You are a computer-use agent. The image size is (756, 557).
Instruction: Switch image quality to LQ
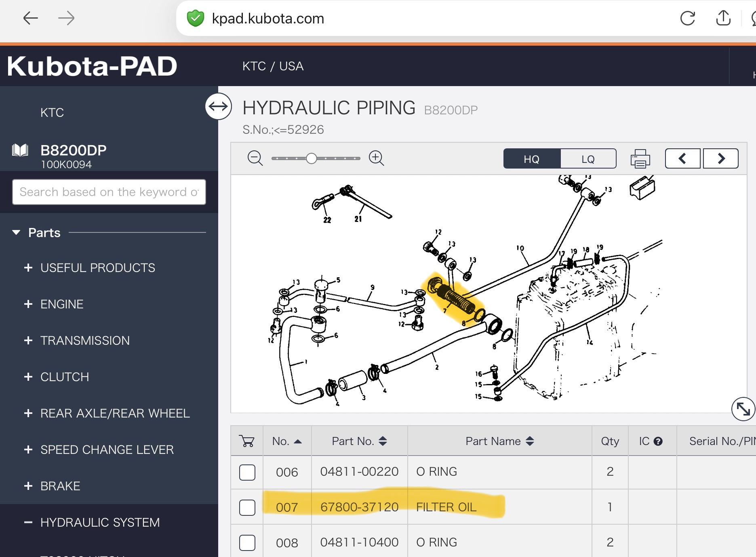coord(588,159)
